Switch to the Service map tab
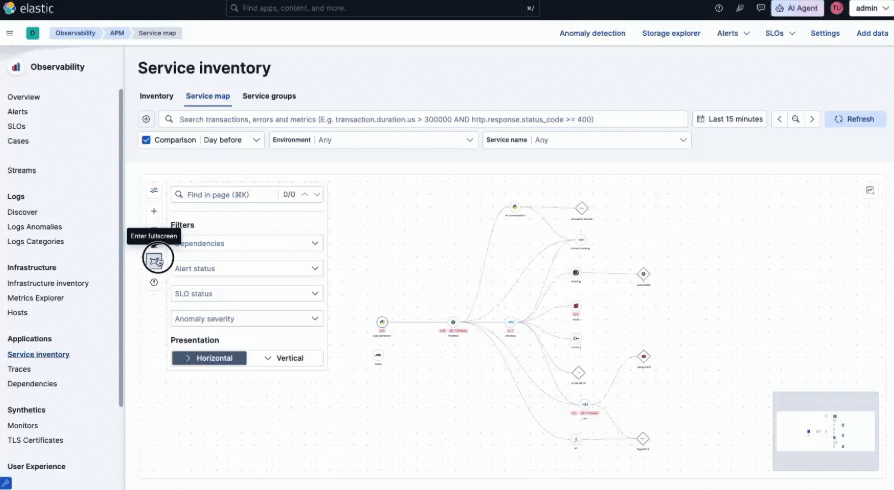 [208, 96]
